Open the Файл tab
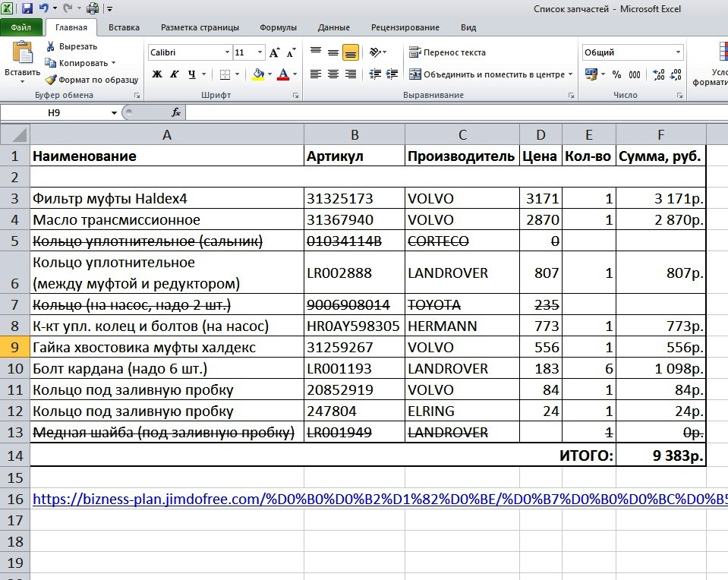The height and width of the screenshot is (580, 728). pyautogui.click(x=21, y=27)
